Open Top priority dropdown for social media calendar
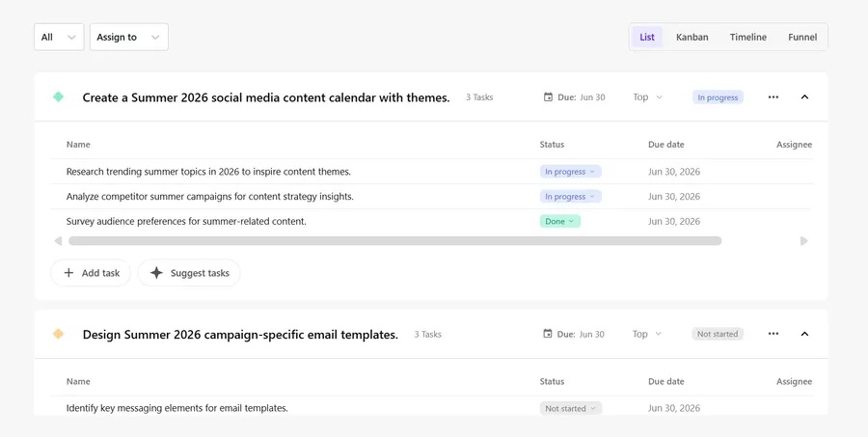The image size is (868, 437). tap(648, 97)
